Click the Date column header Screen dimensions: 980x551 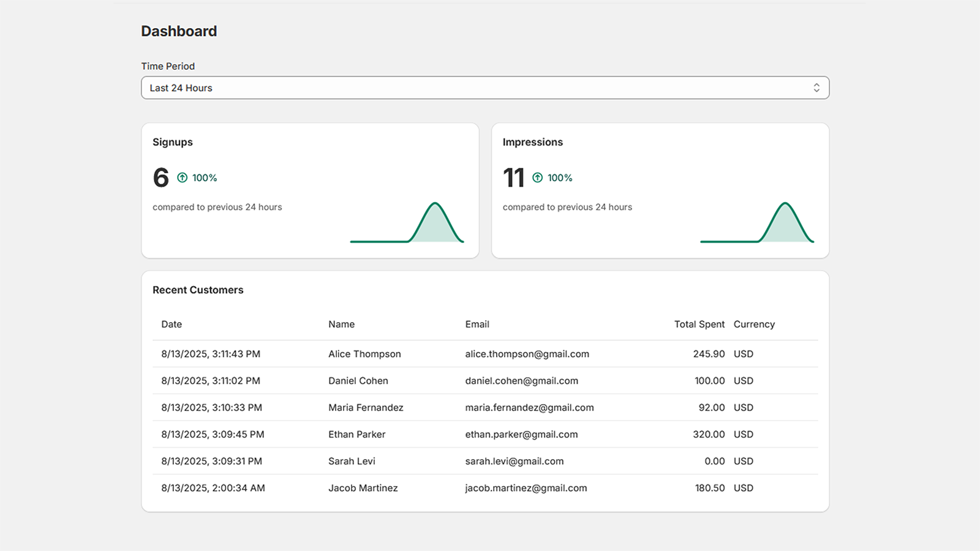click(171, 324)
